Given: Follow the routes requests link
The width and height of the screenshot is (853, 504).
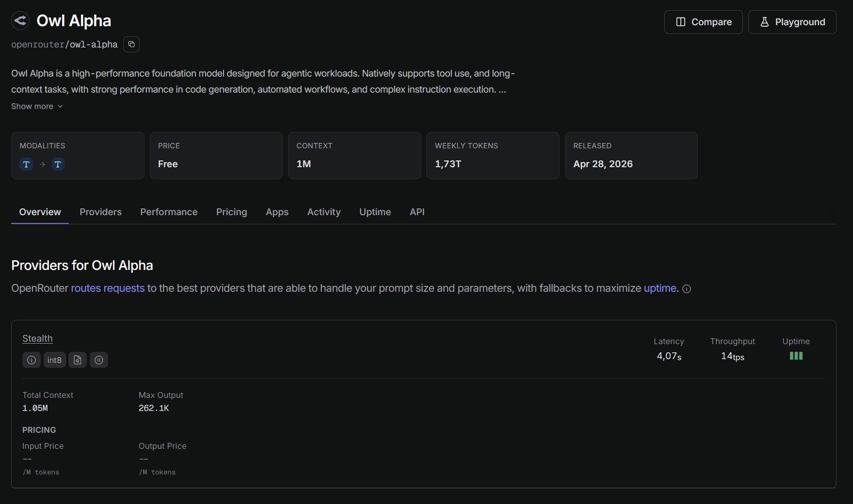Looking at the screenshot, I should pos(108,288).
